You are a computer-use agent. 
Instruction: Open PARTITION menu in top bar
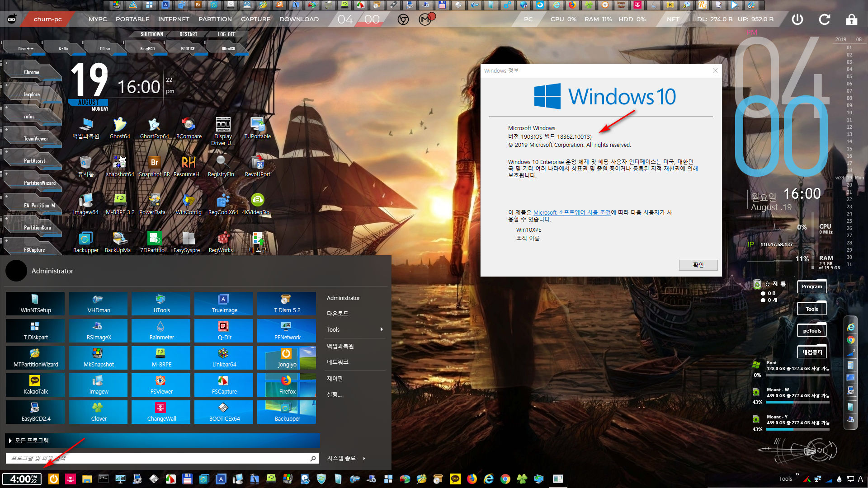coord(215,19)
